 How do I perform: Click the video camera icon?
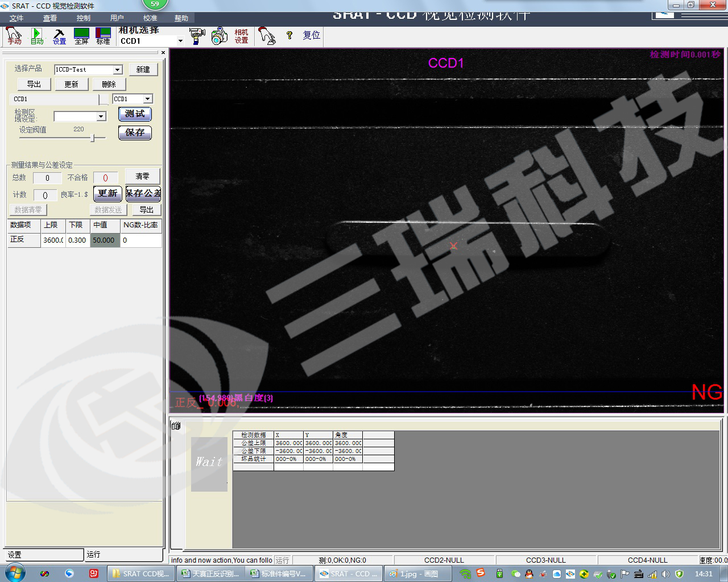197,36
